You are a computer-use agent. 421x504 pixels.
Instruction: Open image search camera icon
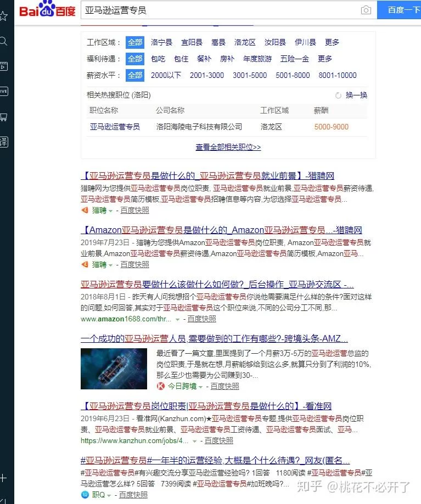(366, 10)
